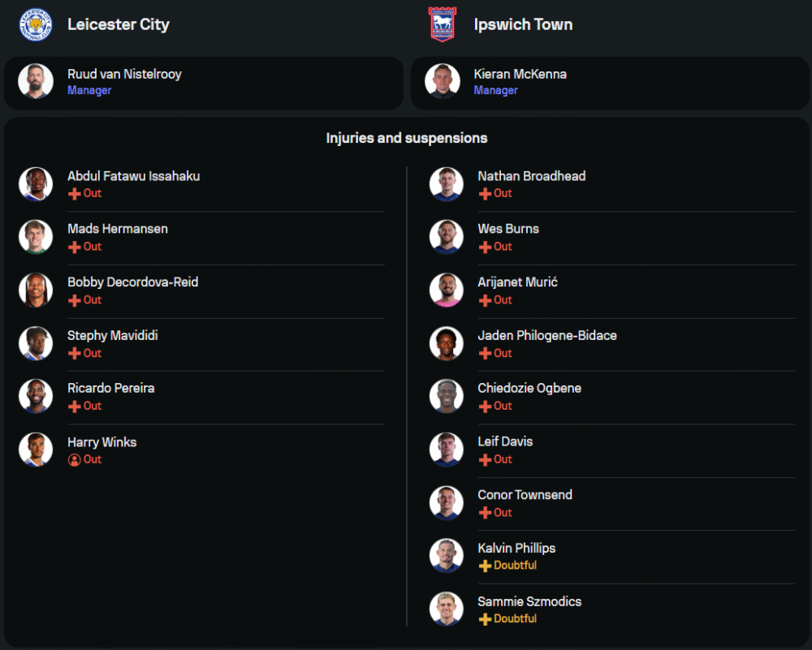Click red injury cross under Nathan Broadhead

tap(485, 194)
